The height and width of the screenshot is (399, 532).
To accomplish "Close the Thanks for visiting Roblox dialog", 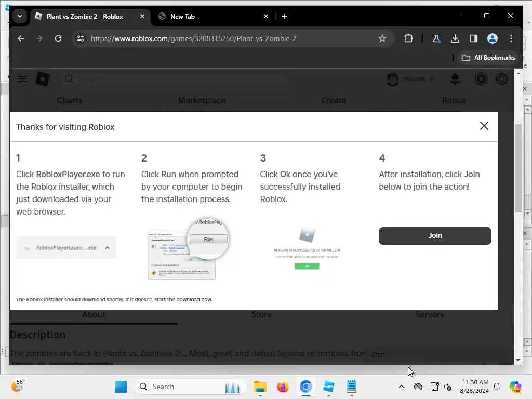I will click(x=484, y=126).
